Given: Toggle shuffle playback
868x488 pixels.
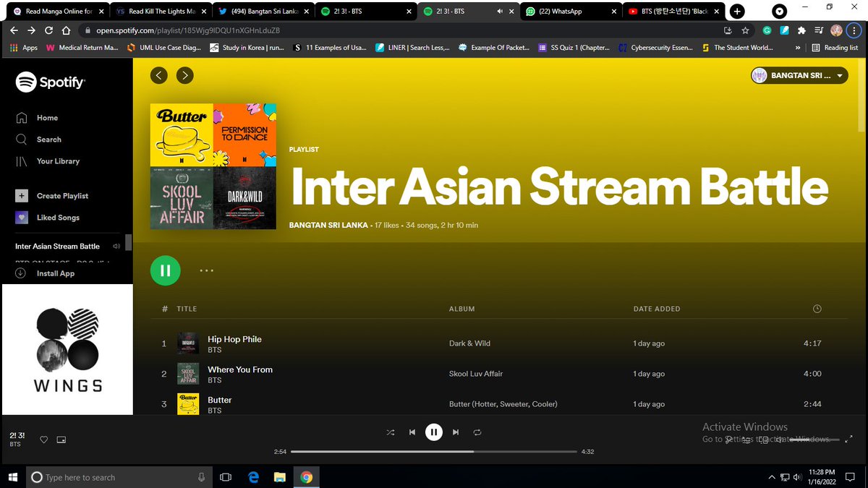Looking at the screenshot, I should click(391, 432).
